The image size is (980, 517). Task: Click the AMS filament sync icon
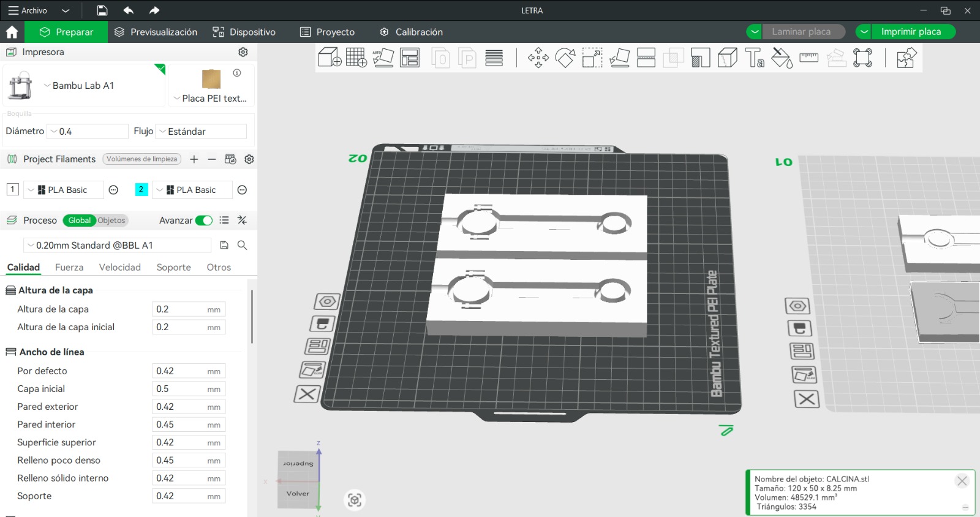coord(230,159)
